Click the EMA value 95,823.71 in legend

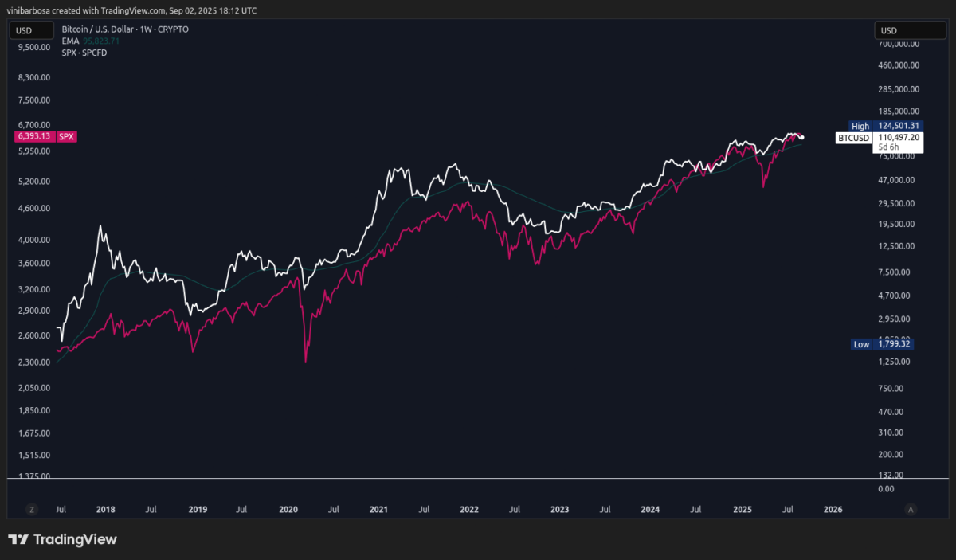(x=102, y=41)
